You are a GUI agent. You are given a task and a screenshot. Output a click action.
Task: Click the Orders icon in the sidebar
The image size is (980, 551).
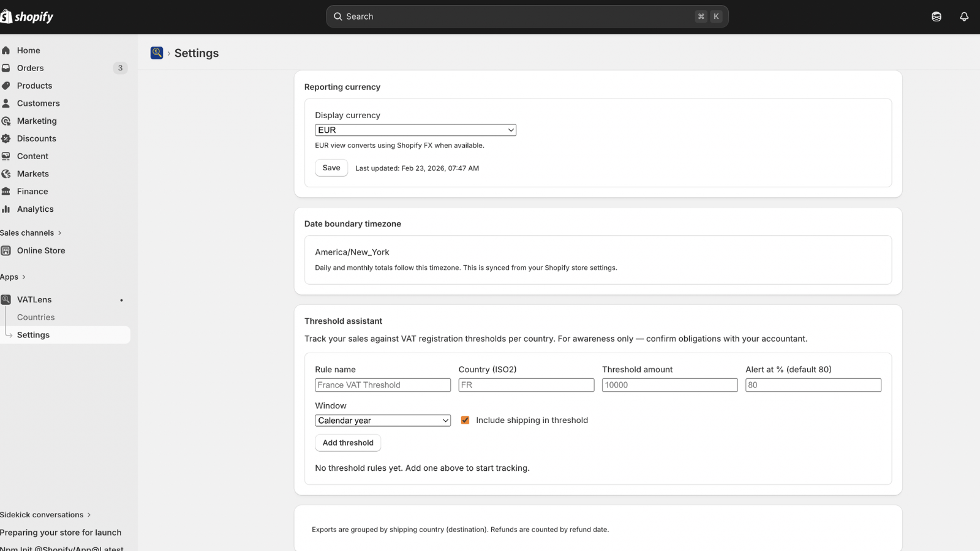[6, 67]
